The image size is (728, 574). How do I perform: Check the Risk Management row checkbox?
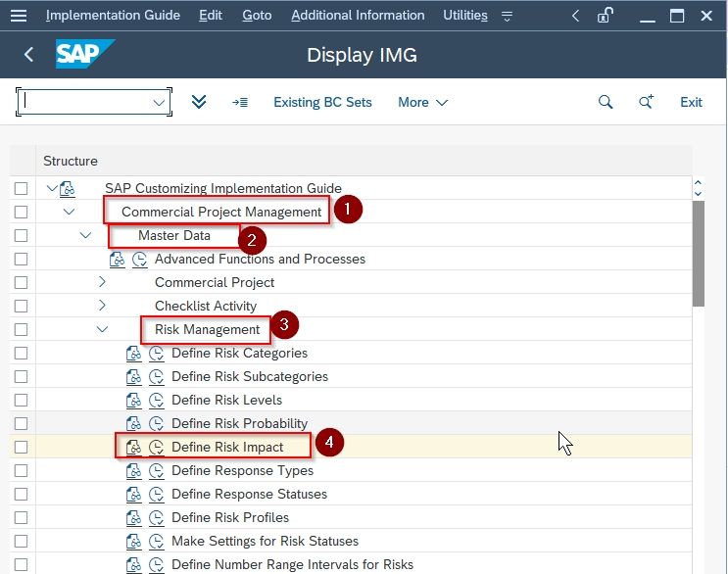21,330
